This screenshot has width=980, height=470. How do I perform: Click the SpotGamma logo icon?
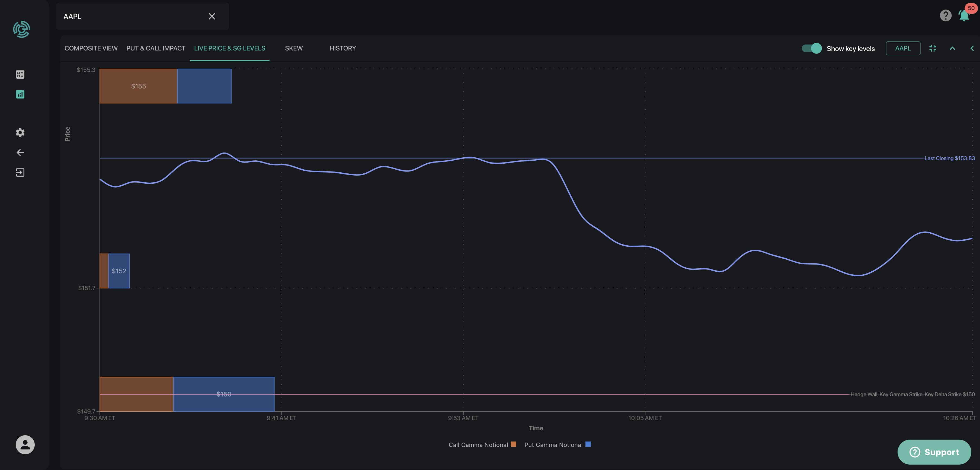pos(22,29)
